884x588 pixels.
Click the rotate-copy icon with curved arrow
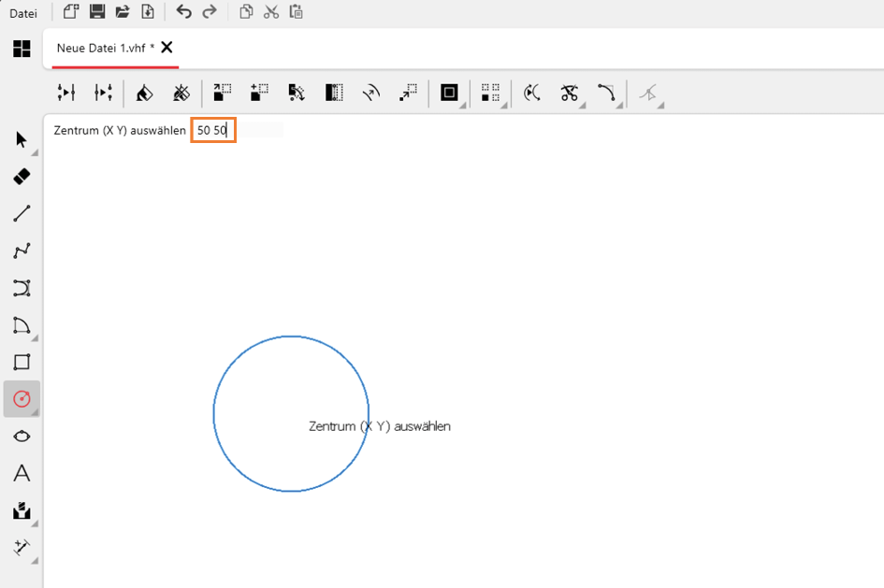click(297, 93)
